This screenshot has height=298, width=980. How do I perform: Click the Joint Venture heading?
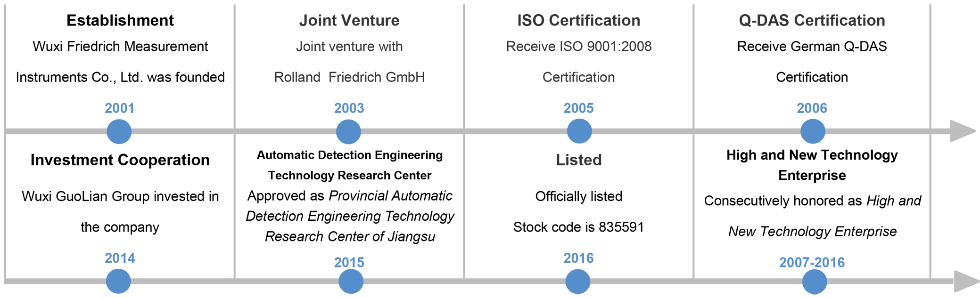point(349,21)
